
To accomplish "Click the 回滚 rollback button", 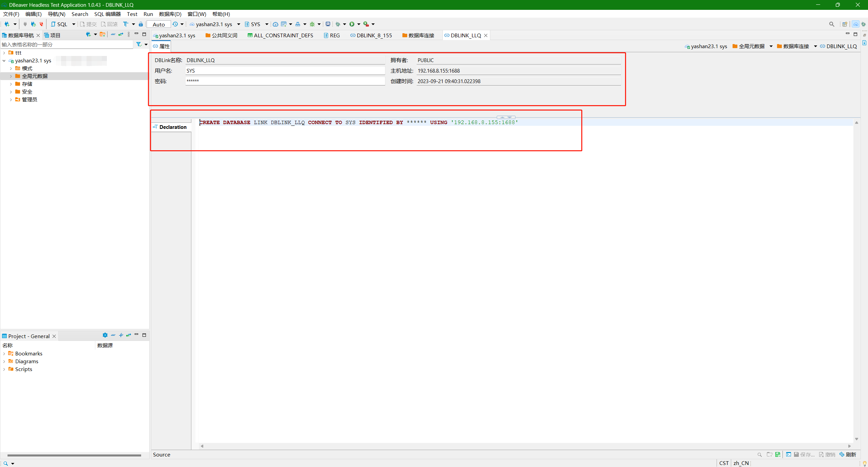I will tap(109, 24).
